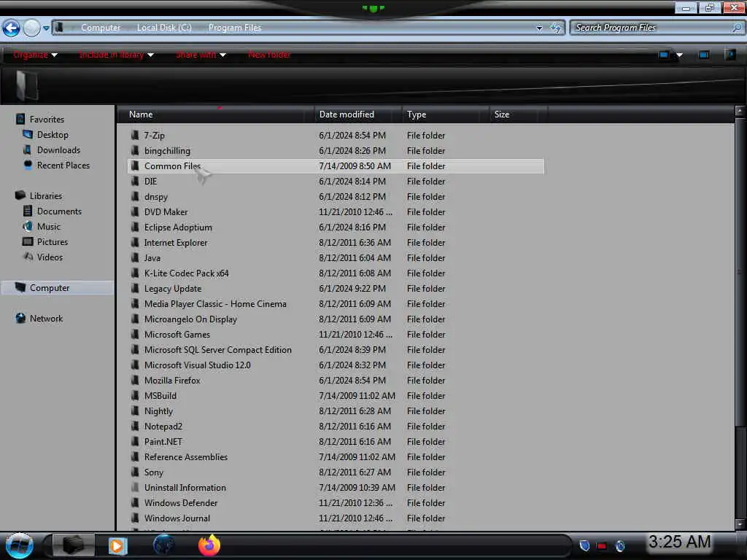Click the Change your view icon
The width and height of the screenshot is (747, 560).
[x=664, y=55]
